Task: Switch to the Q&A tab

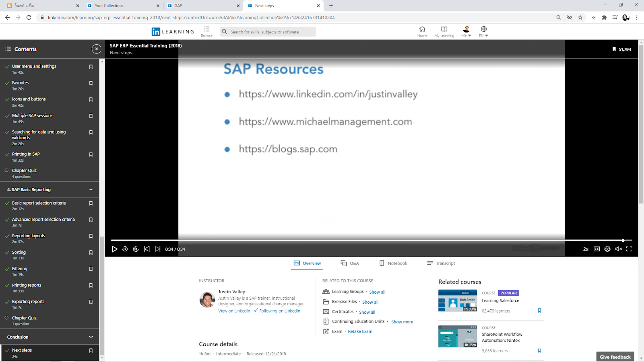Action: pos(350,263)
